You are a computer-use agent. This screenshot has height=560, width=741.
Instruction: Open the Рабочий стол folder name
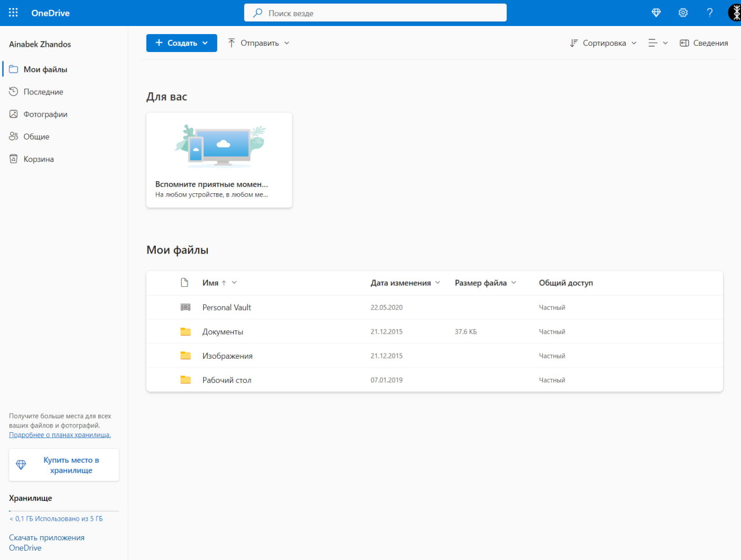[226, 380]
